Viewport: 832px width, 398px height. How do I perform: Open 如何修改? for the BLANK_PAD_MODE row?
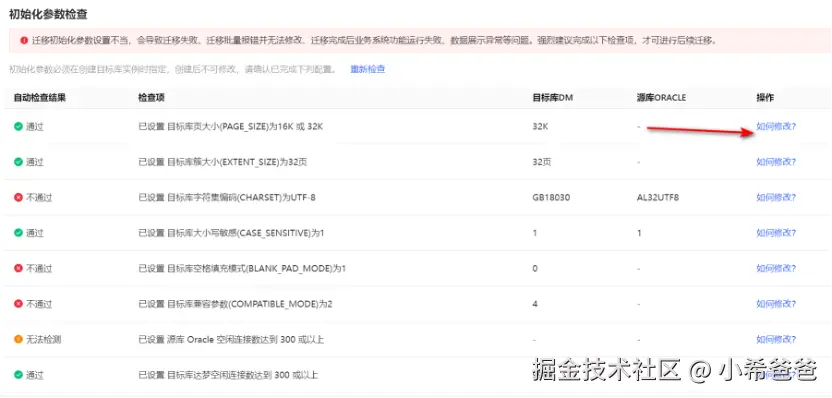coord(776,269)
